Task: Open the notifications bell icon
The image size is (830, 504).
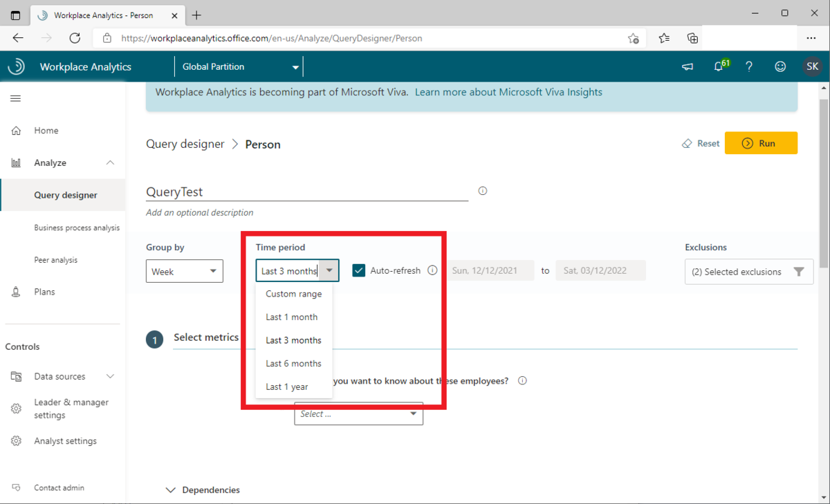Action: [719, 67]
